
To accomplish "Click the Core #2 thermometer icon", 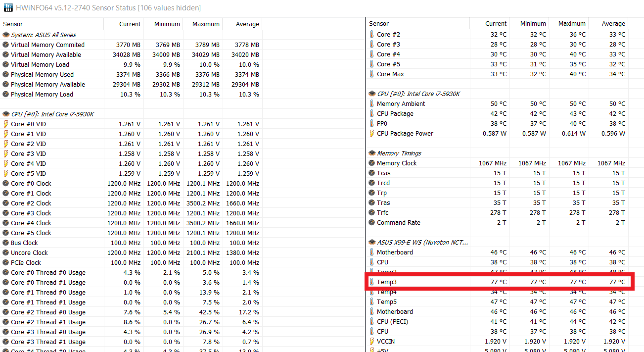I will click(x=372, y=34).
